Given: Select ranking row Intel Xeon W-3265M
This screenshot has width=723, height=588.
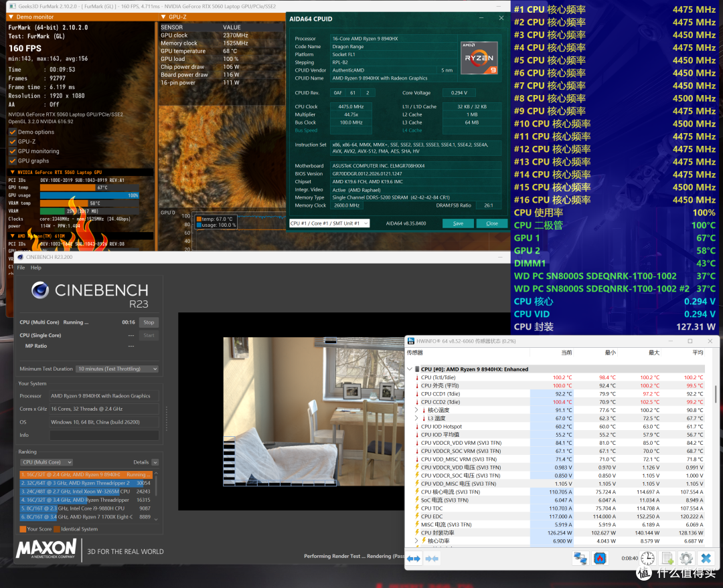Looking at the screenshot, I should pyautogui.click(x=86, y=492).
